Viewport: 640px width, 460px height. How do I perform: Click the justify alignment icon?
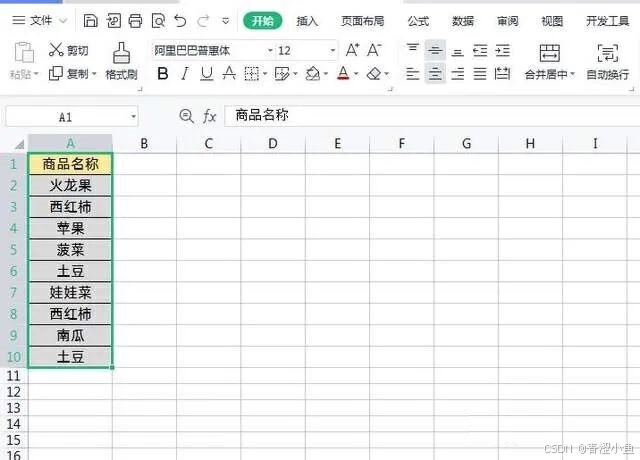pyautogui.click(x=480, y=74)
